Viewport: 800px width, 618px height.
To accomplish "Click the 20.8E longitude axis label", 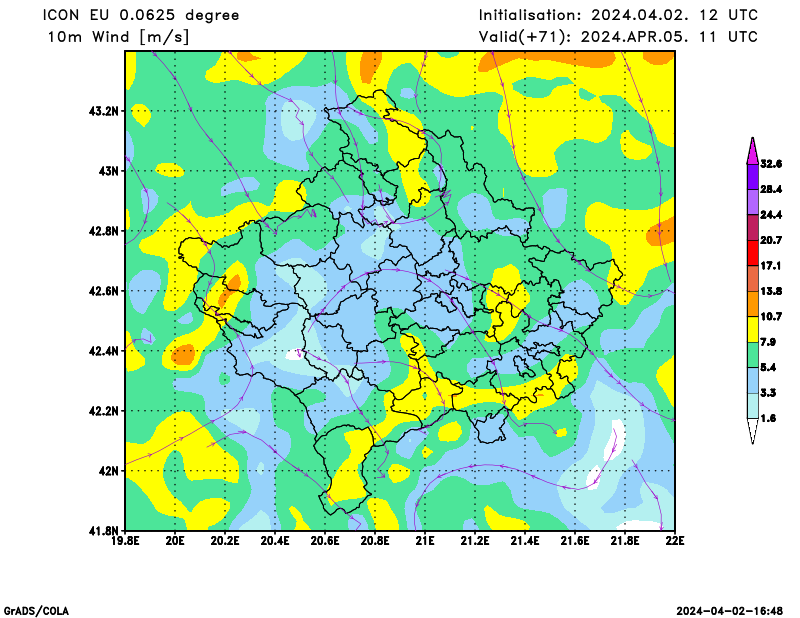I will [x=375, y=540].
